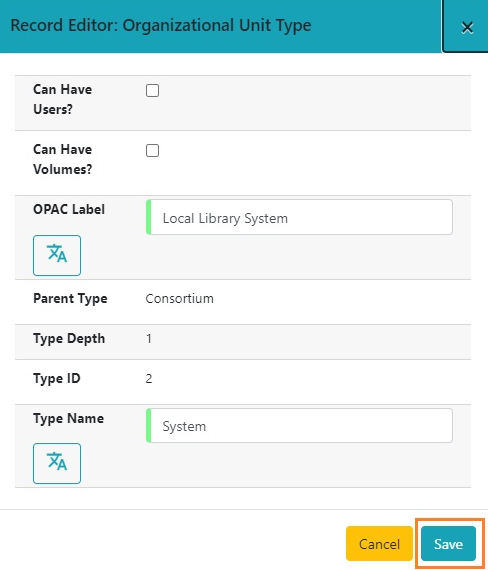This screenshot has height=570, width=488.
Task: Click the Type Name field label
Action: point(68,418)
